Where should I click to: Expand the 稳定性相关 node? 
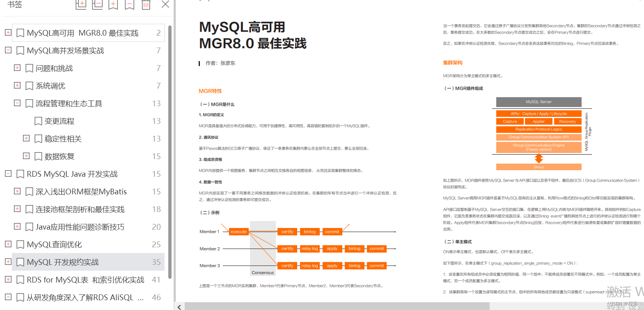point(26,138)
